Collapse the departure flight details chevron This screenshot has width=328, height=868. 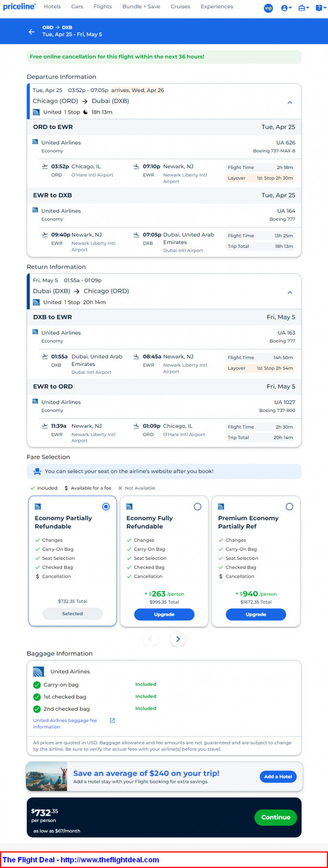pyautogui.click(x=290, y=102)
